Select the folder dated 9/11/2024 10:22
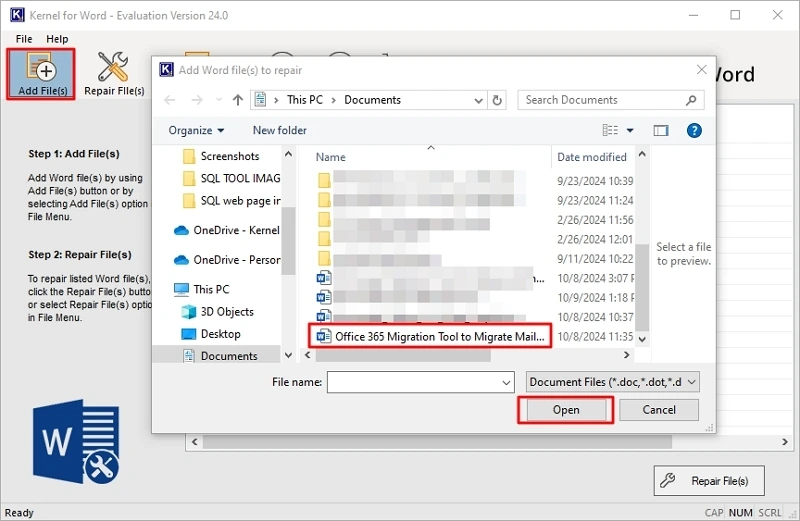800x521 pixels. coord(474,259)
